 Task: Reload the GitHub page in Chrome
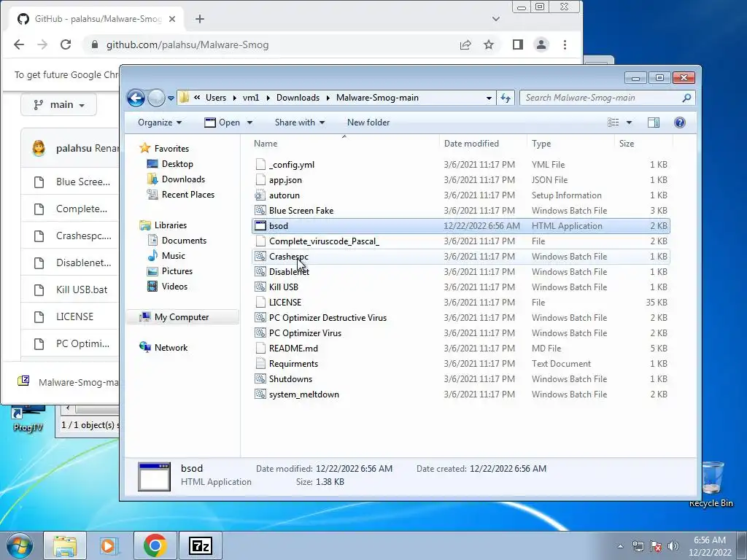66,44
